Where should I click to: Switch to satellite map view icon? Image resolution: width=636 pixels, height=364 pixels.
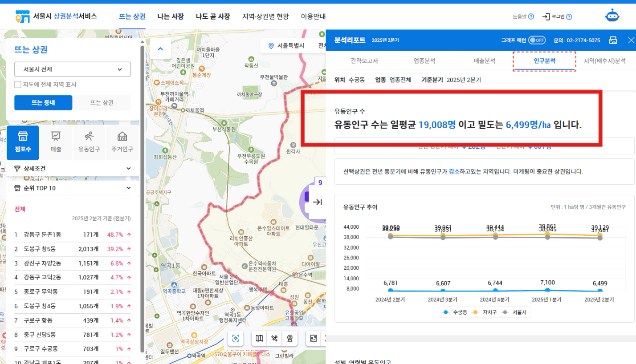point(275,339)
